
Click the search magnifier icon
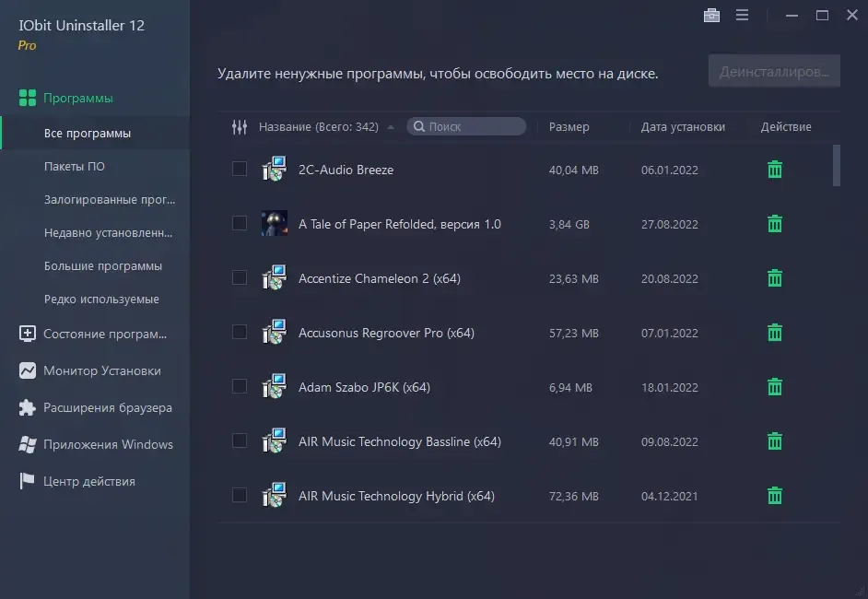click(x=419, y=127)
